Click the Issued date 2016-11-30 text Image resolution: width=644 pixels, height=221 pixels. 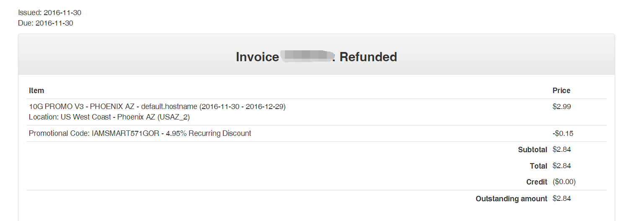point(49,13)
